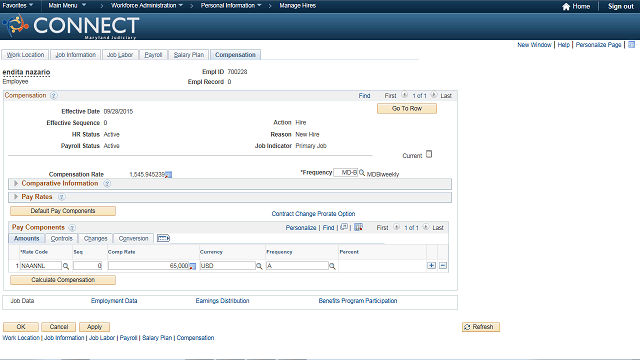This screenshot has width=640, height=360.
Task: Open Benefits Program Participation link
Action: 358,301
